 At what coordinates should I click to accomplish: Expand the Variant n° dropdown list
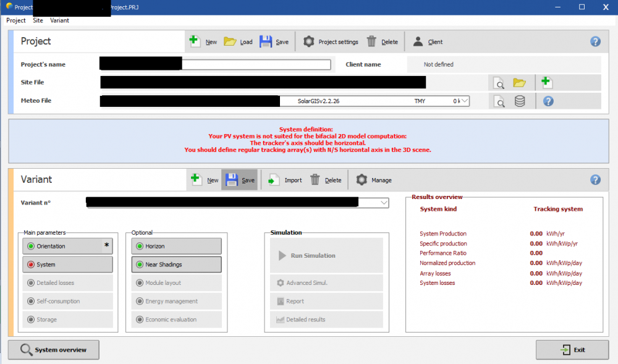tap(384, 203)
